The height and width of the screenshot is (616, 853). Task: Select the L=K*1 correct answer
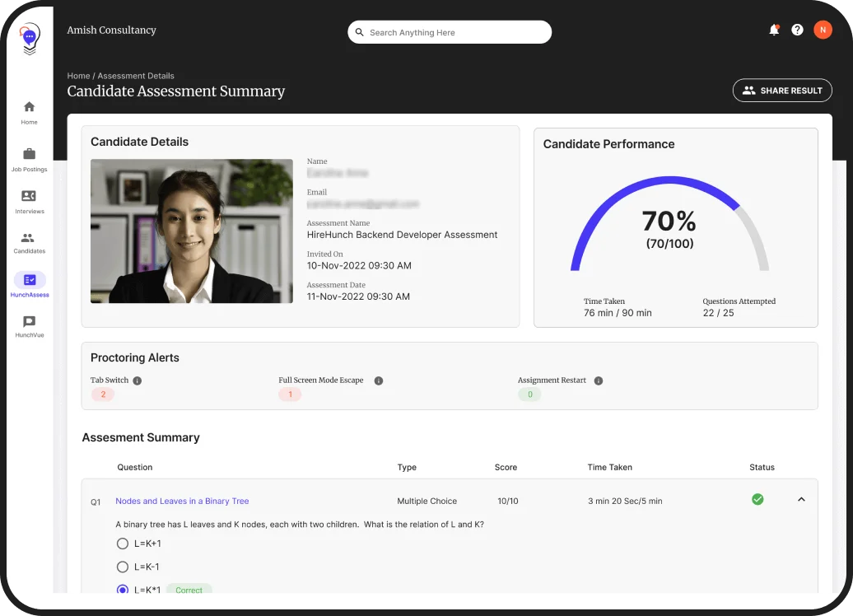122,590
